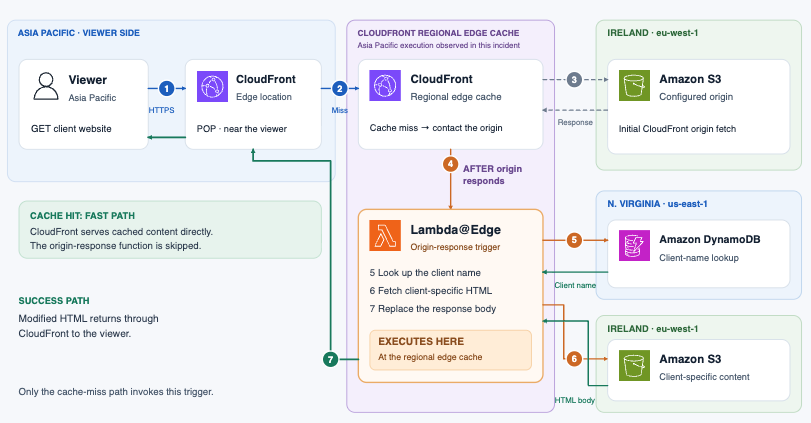The height and width of the screenshot is (423, 811).
Task: Click 'Initial CloudFront origin fetch' text
Action: point(677,129)
